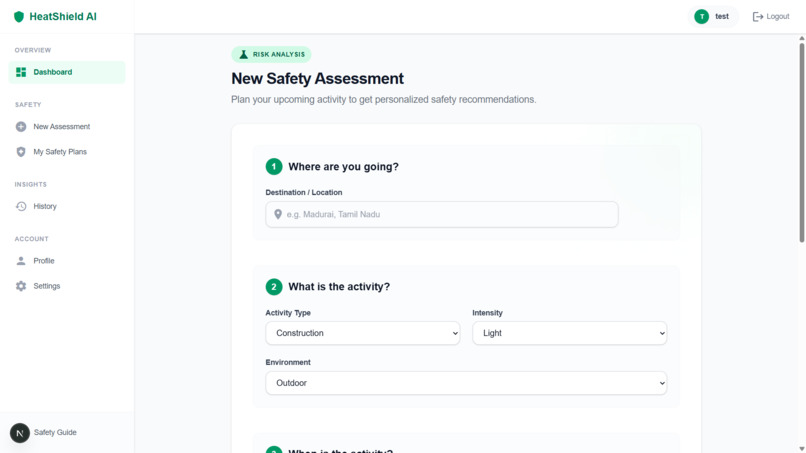
Task: Click the HeatShield AI shield logo icon
Action: [19, 16]
